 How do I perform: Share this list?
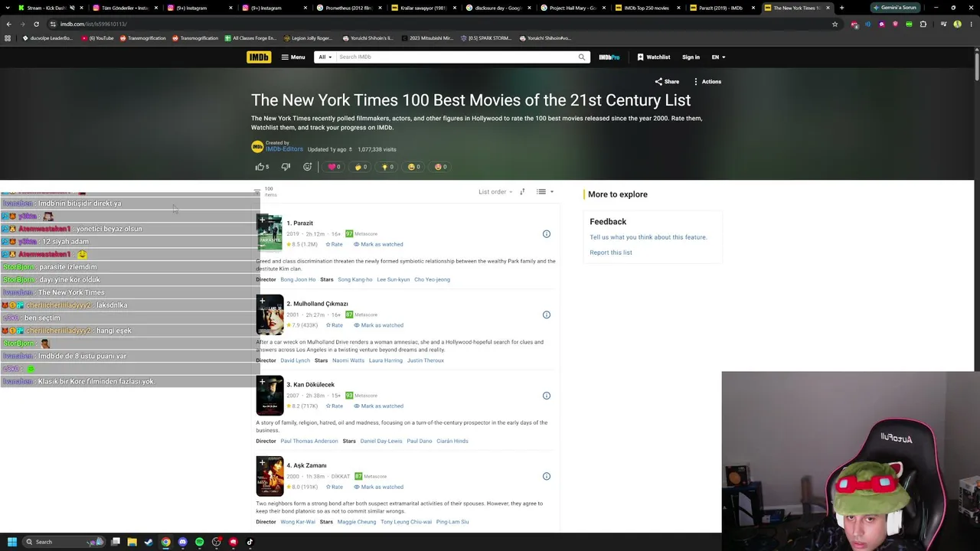(667, 81)
